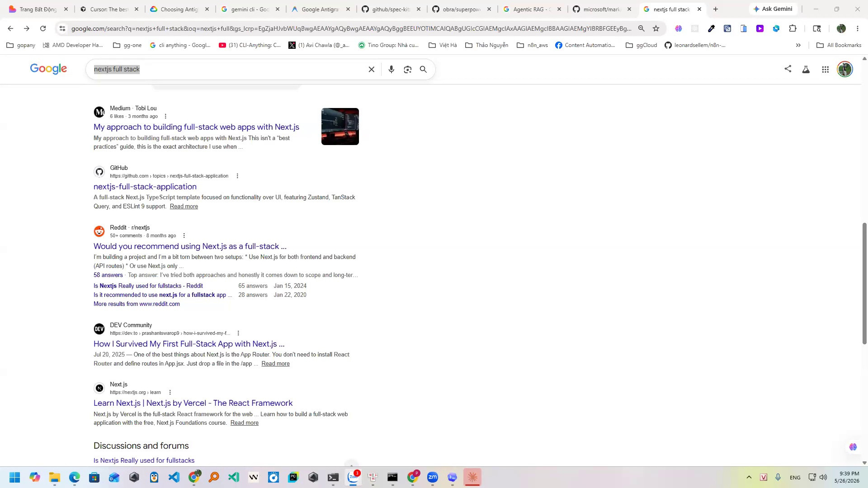Click Read more on GitHub result
This screenshot has height=488, width=868.
[184, 206]
